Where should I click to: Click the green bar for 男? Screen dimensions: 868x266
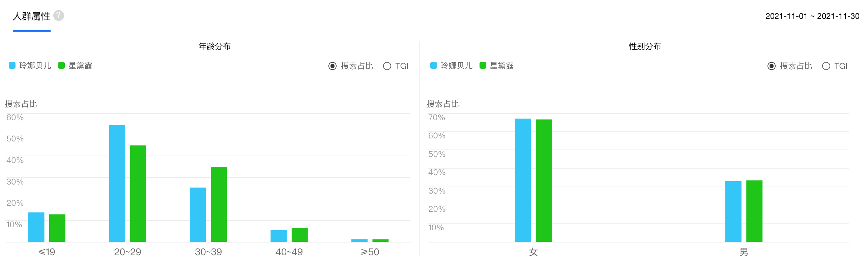click(754, 211)
